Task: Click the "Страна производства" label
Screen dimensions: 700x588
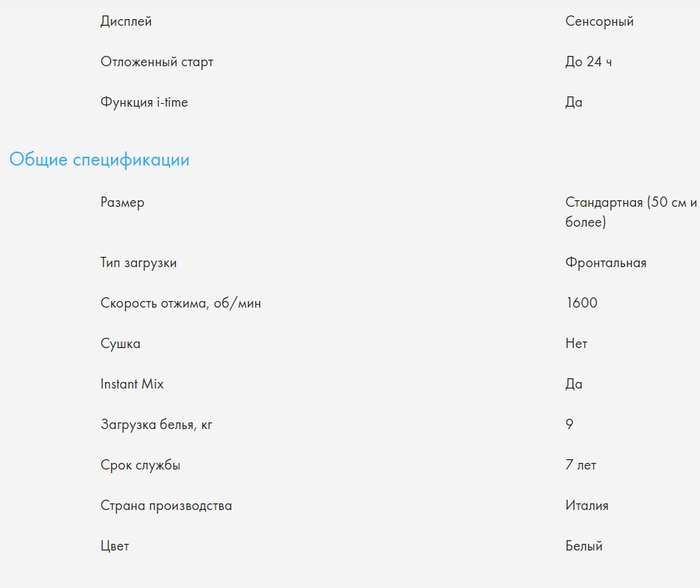Action: 166,506
